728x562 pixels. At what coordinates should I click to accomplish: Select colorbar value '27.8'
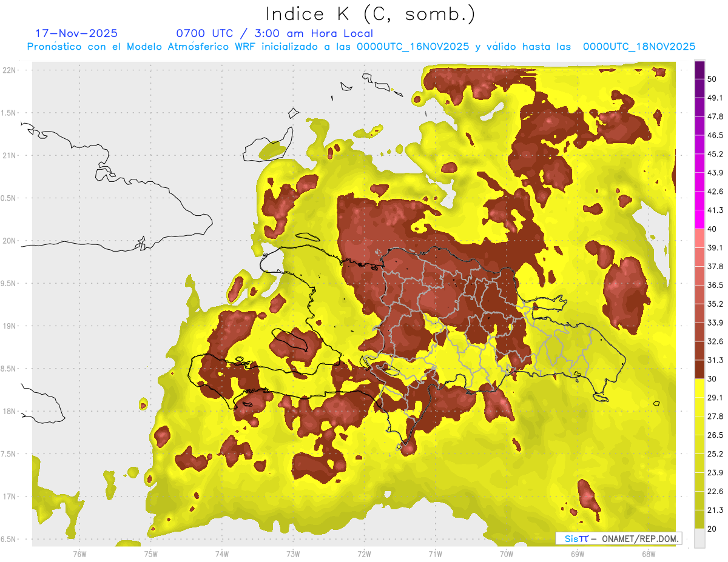pyautogui.click(x=715, y=416)
